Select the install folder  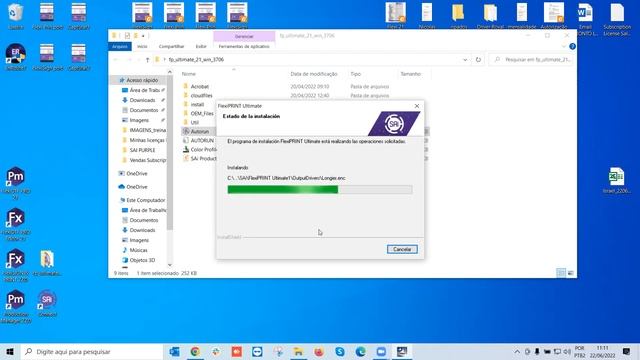click(x=197, y=104)
